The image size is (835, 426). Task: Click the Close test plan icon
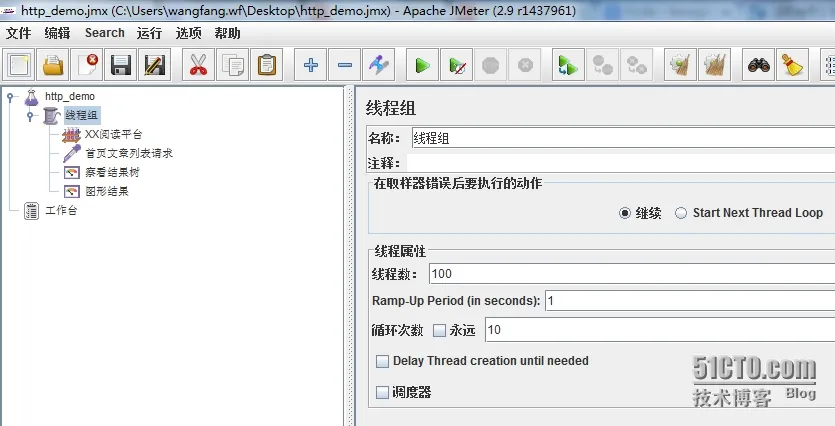click(x=87, y=65)
